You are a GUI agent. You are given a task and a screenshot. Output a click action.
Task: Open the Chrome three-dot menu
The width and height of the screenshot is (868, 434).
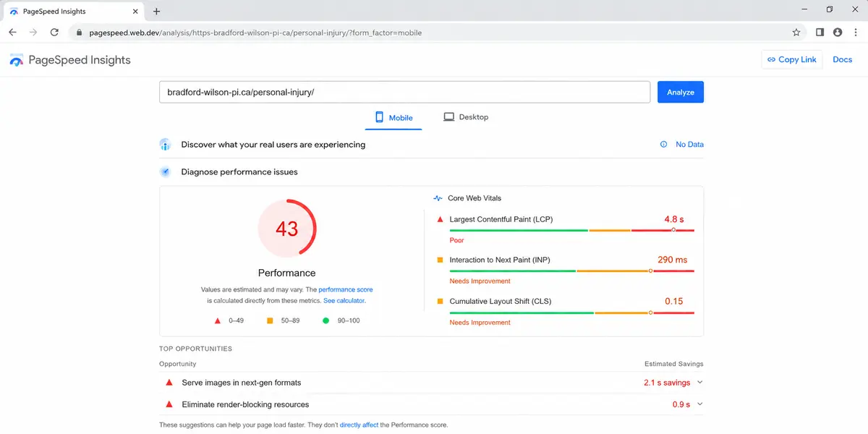856,33
